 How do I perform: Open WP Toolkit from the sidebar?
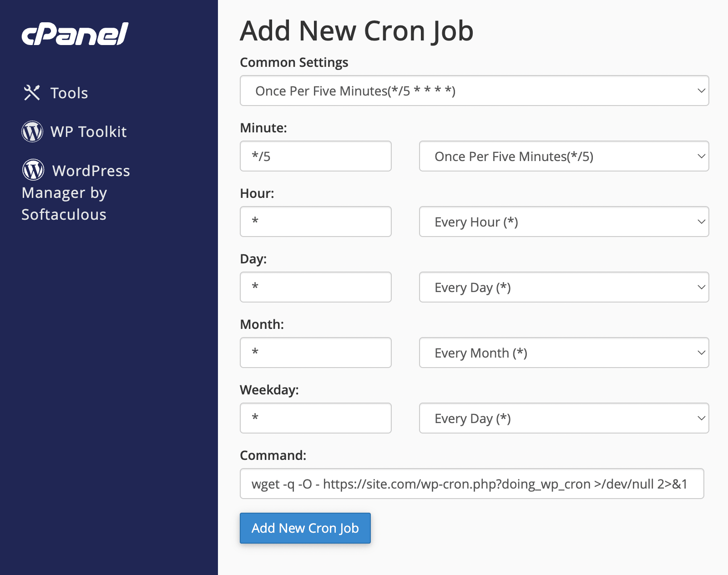[x=89, y=131]
